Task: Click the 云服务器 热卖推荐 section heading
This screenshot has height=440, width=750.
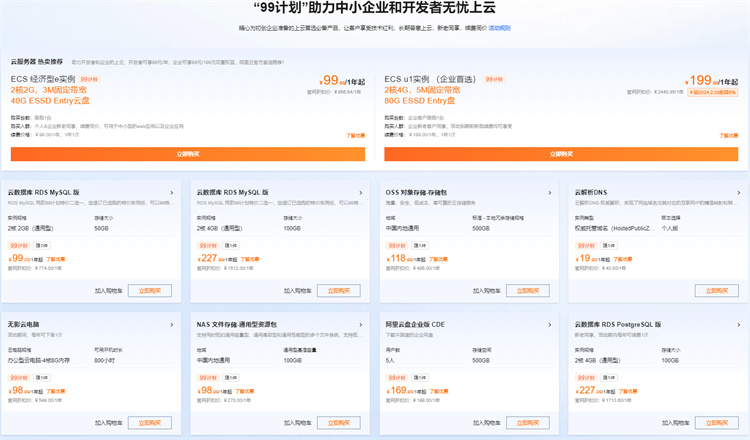Action: [36, 62]
